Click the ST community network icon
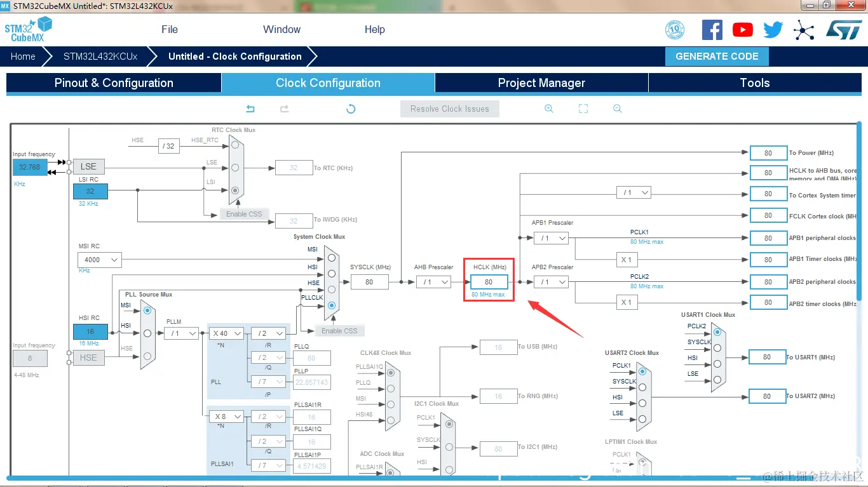 pos(804,30)
